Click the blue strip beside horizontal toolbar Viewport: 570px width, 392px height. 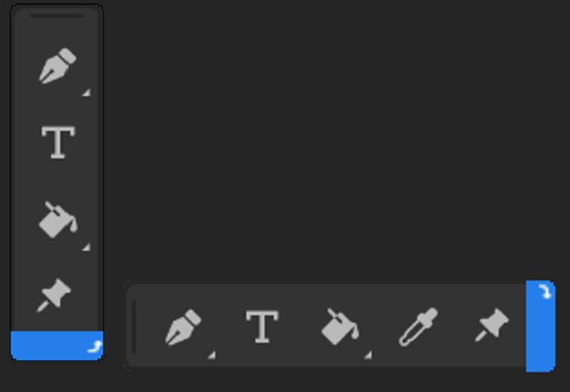540,326
